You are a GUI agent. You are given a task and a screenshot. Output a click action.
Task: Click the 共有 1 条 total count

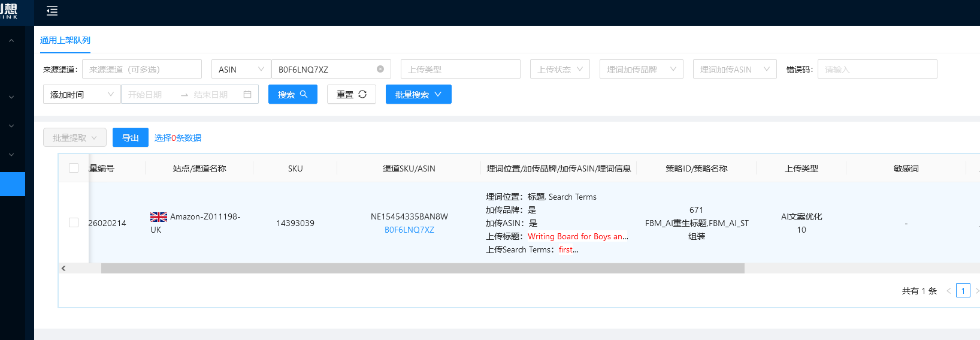click(919, 291)
